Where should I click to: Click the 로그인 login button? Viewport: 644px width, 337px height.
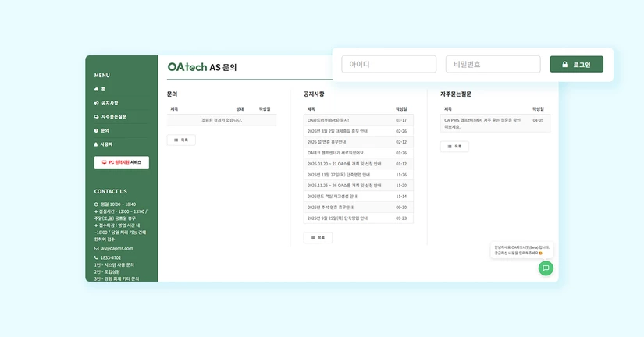[x=576, y=64]
